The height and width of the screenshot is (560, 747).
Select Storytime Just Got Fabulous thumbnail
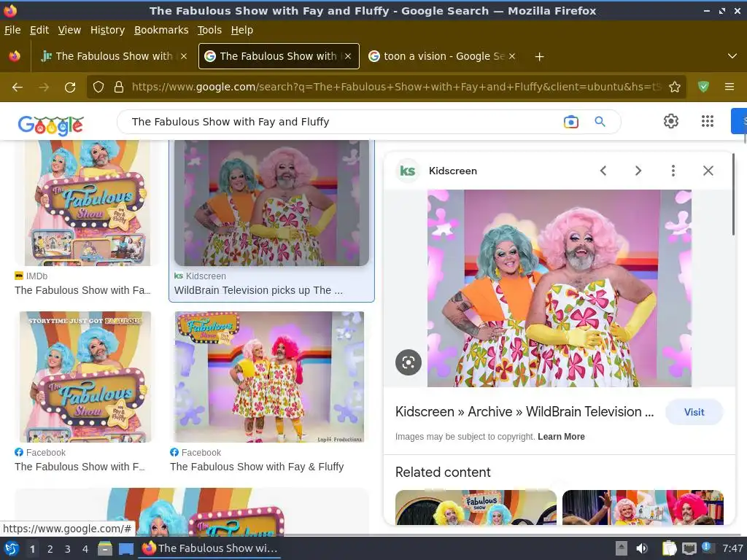[x=85, y=377]
